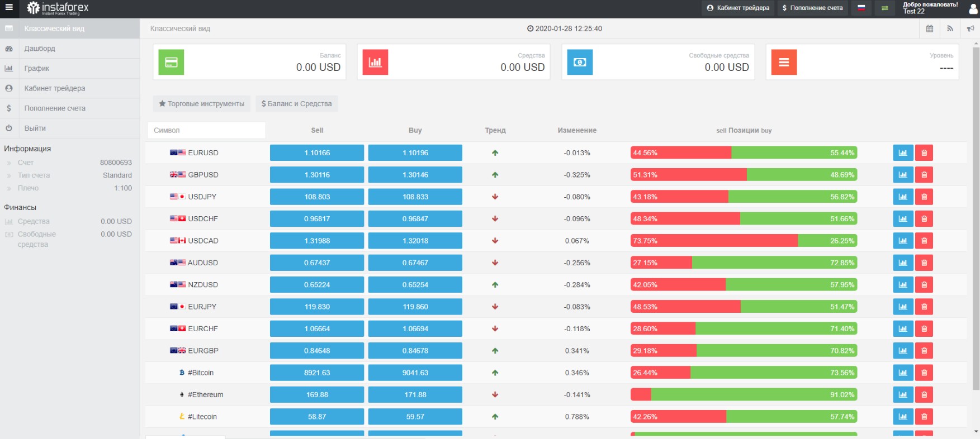This screenshot has height=439, width=980.
Task: Click the USDCHF down trend arrow
Action: (x=495, y=219)
